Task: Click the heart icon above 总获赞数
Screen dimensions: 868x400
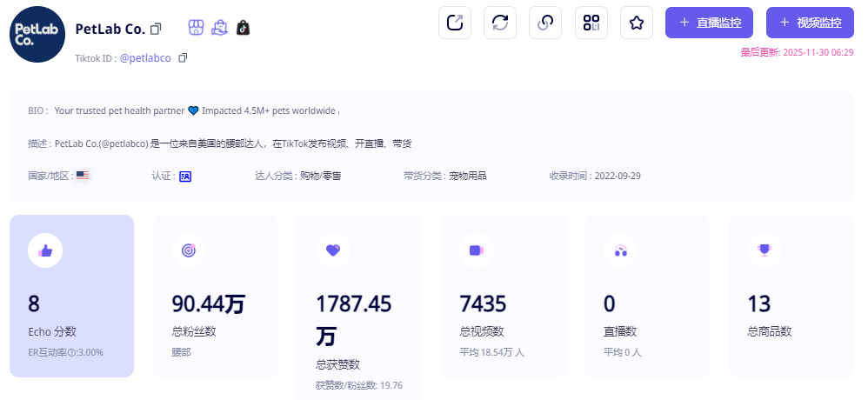Action: (333, 250)
